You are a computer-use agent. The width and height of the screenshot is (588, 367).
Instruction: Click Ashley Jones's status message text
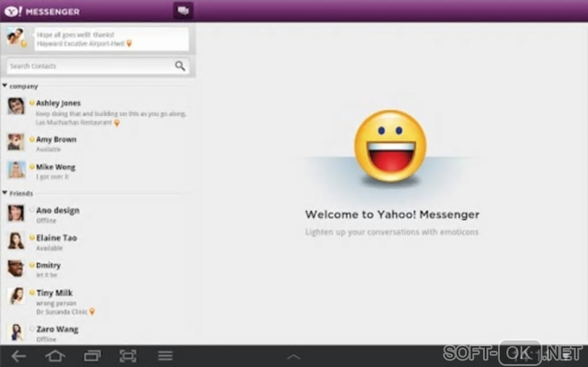pyautogui.click(x=111, y=113)
